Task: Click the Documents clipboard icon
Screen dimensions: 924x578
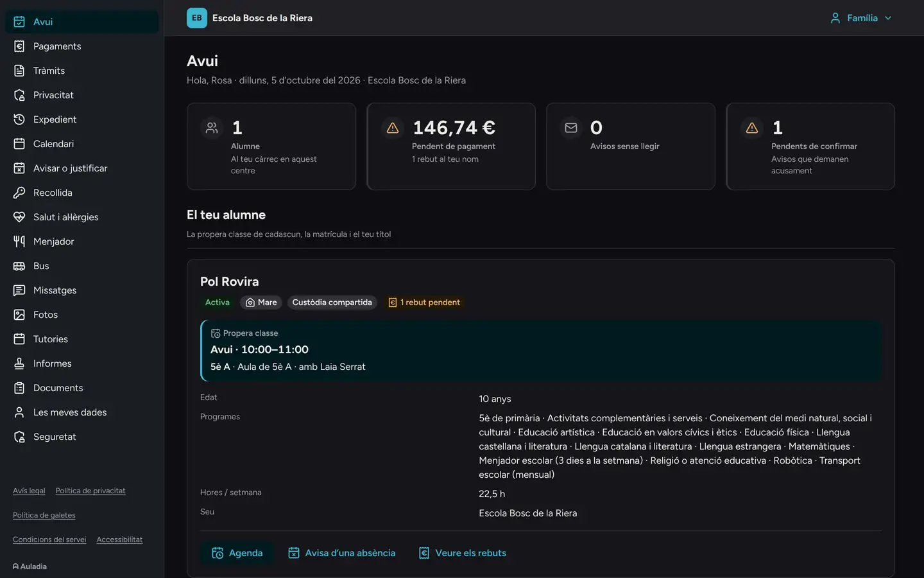Action: coord(19,388)
